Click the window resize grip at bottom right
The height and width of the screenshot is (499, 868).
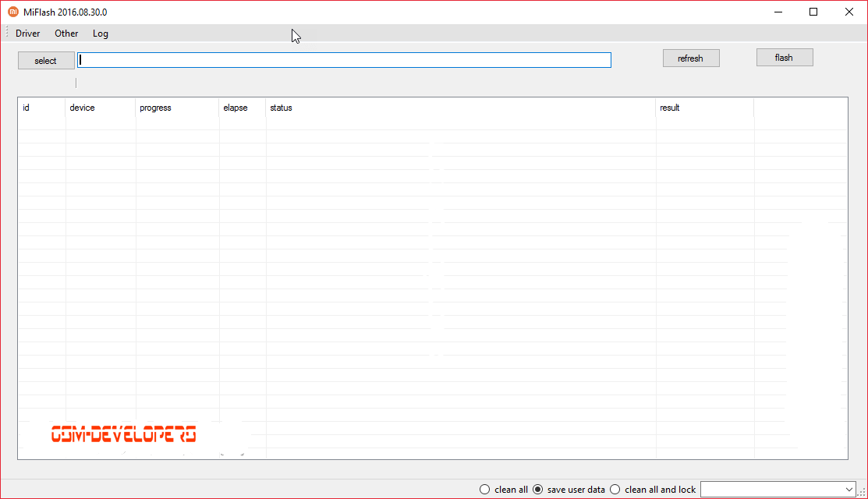coord(862,492)
